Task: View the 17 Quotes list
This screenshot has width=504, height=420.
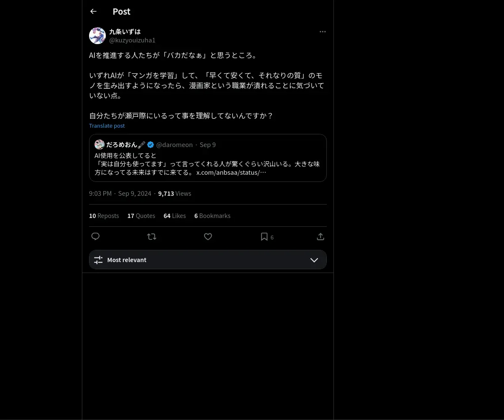Action: pos(141,215)
